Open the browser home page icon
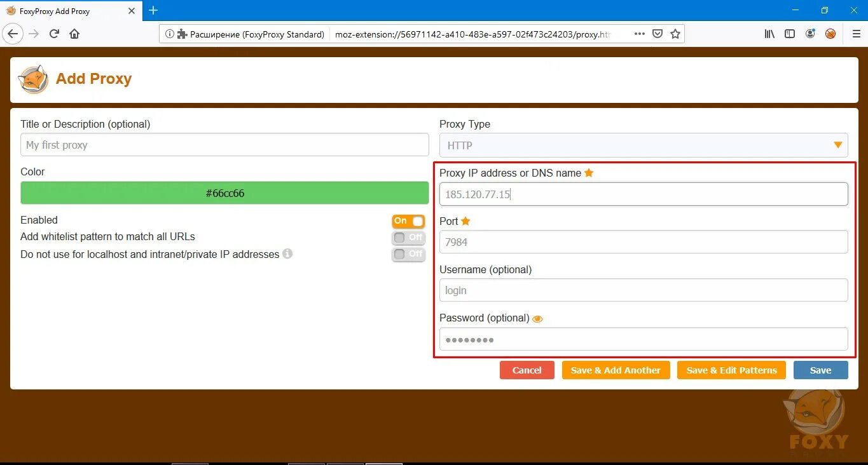Image resolution: width=868 pixels, height=465 pixels. 74,34
